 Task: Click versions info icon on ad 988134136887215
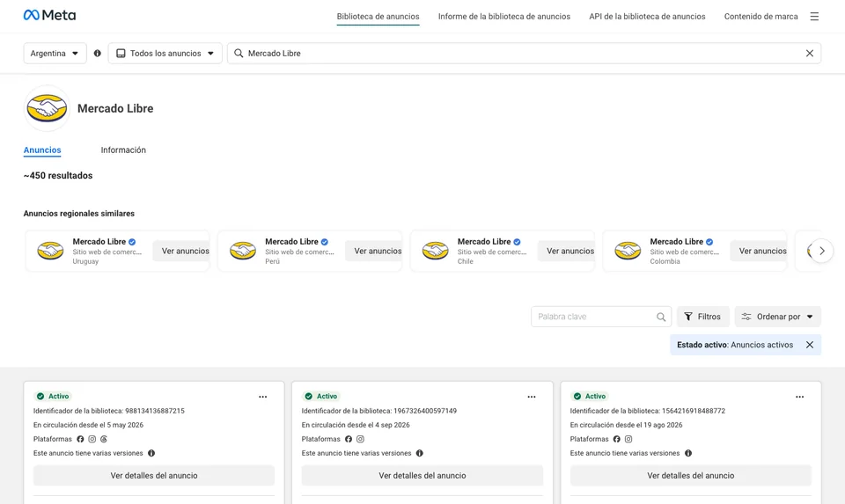pyautogui.click(x=151, y=453)
